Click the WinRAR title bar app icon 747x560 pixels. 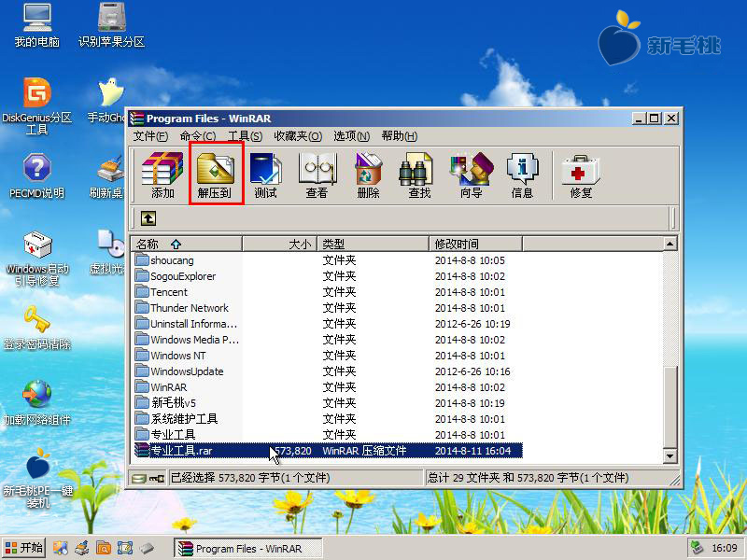tap(136, 119)
